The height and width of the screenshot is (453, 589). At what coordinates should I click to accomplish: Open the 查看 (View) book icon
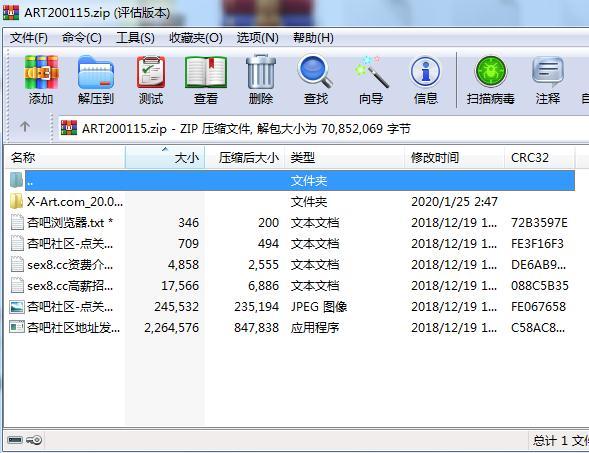coord(206,80)
